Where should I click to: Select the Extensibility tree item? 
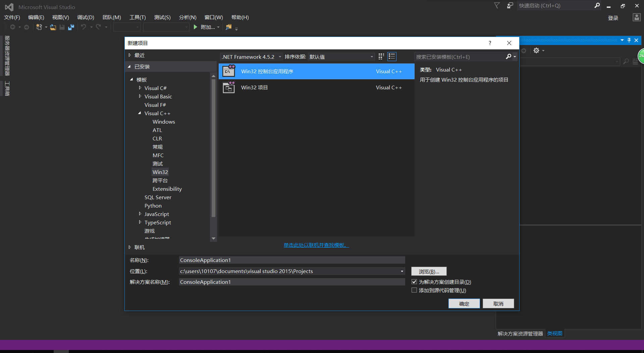tap(167, 189)
